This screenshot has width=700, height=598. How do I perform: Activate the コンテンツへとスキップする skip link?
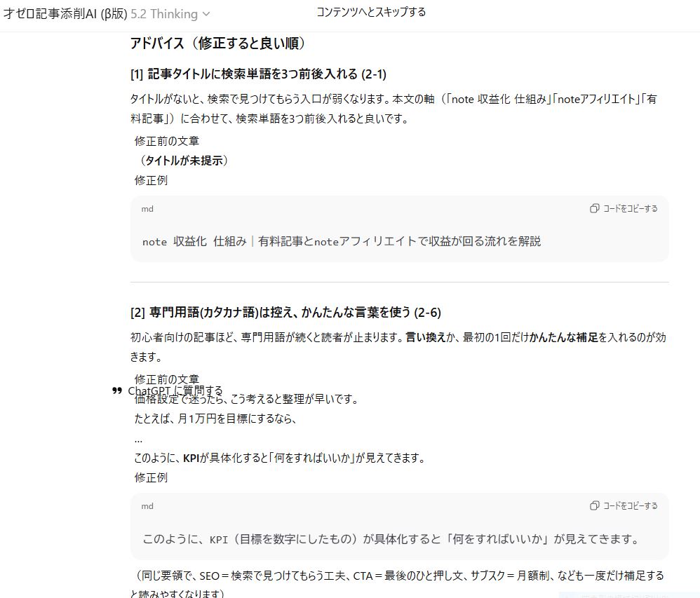pos(371,12)
